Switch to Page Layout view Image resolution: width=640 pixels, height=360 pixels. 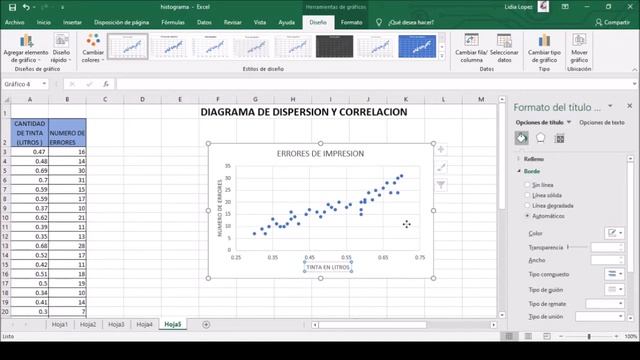(528, 336)
